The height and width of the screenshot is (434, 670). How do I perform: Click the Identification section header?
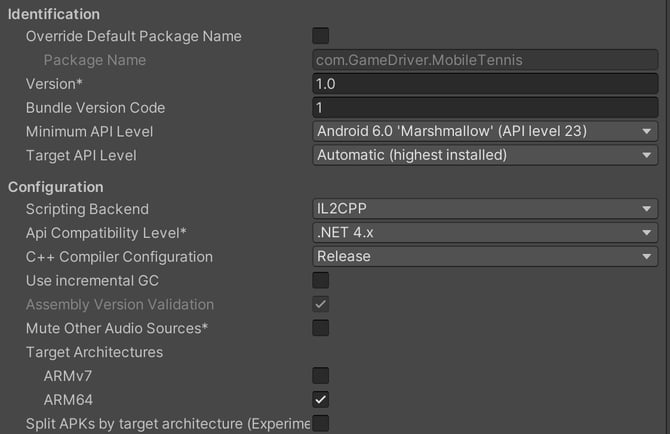pyautogui.click(x=54, y=14)
